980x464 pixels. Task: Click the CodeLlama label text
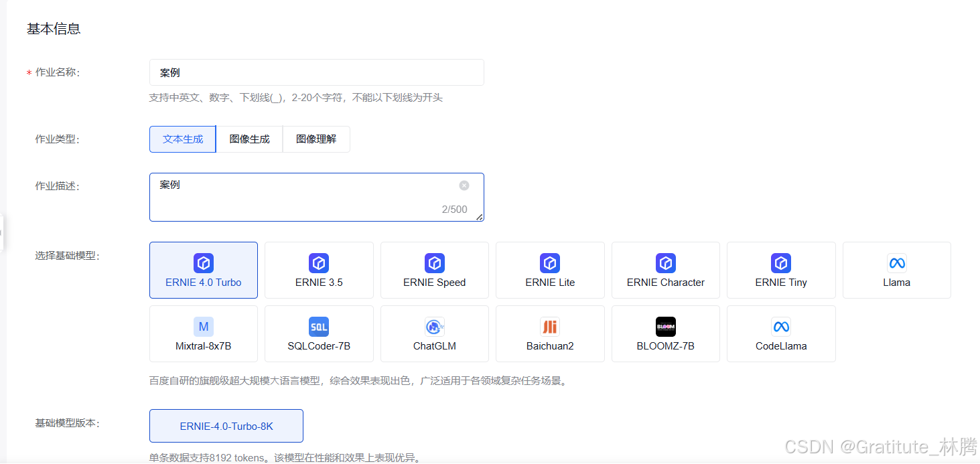(781, 346)
